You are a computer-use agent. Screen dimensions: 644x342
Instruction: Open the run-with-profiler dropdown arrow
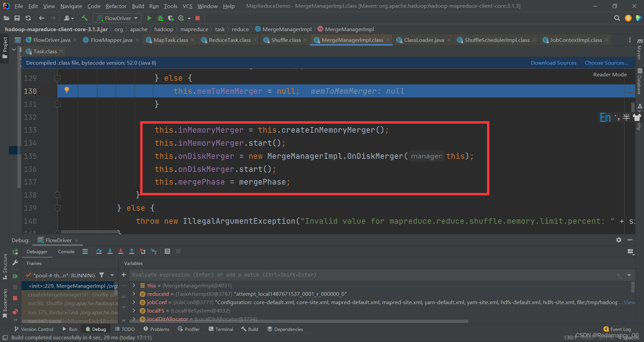(x=189, y=18)
